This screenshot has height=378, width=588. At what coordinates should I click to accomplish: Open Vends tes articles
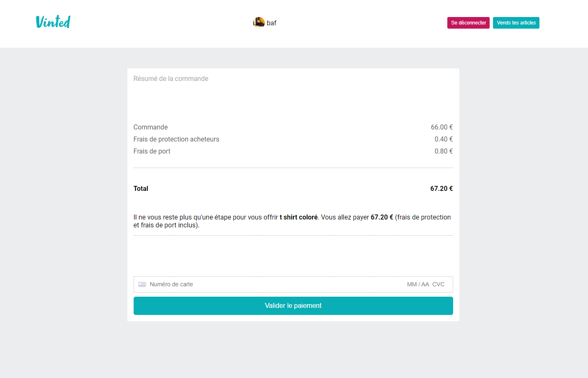(516, 23)
